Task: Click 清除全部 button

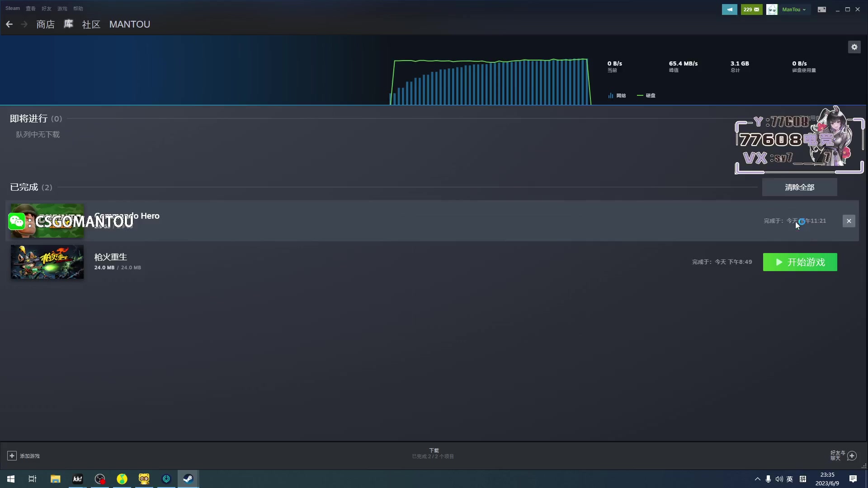Action: coord(799,187)
